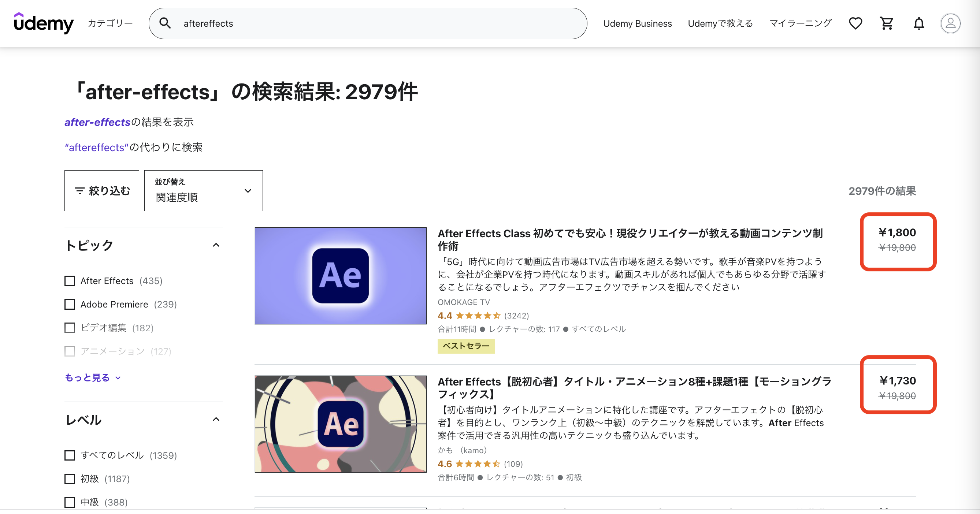
Task: Open the user profile avatar
Action: tap(950, 23)
